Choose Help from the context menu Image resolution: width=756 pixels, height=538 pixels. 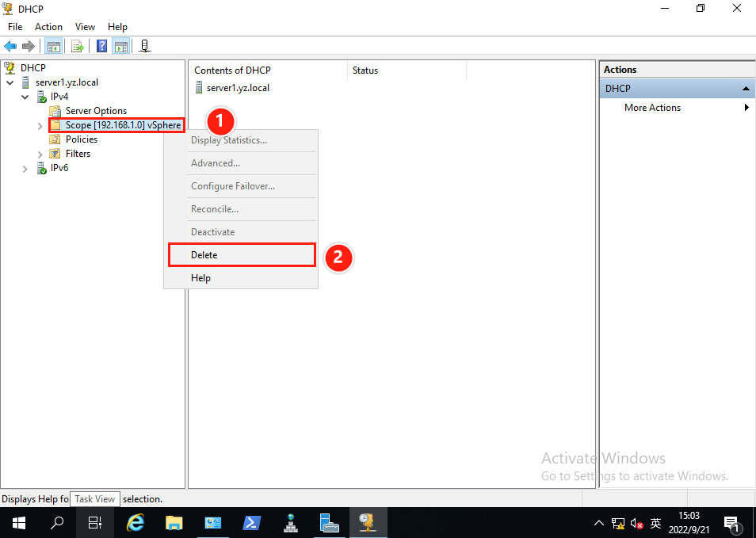pos(241,278)
